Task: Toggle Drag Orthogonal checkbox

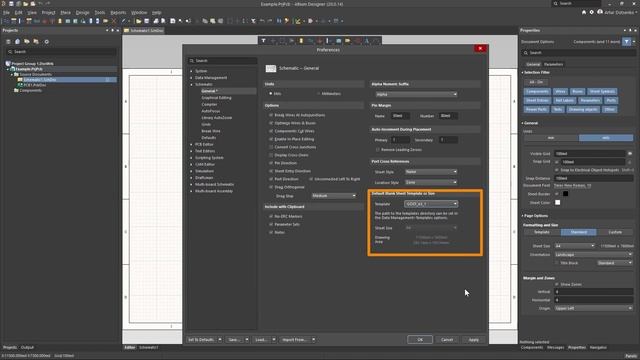Action: 271,187
